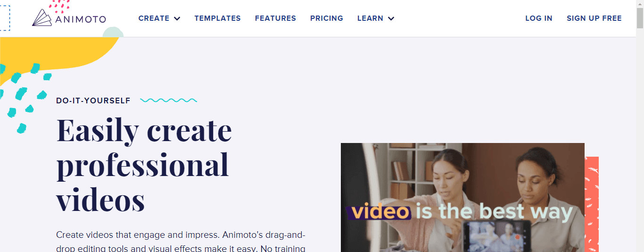Click the LOG IN link

point(538,18)
